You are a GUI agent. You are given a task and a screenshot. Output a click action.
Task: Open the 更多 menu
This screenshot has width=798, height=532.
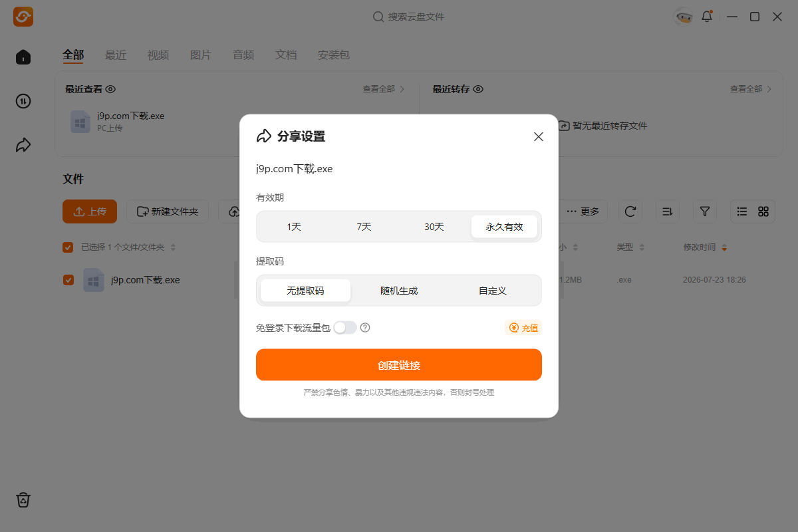583,211
